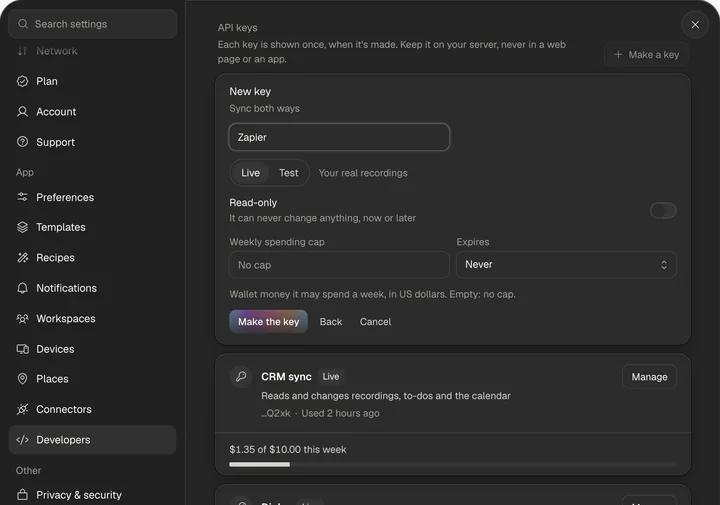The width and height of the screenshot is (720, 505).
Task: Close the settings dialog with X
Action: coord(695,25)
